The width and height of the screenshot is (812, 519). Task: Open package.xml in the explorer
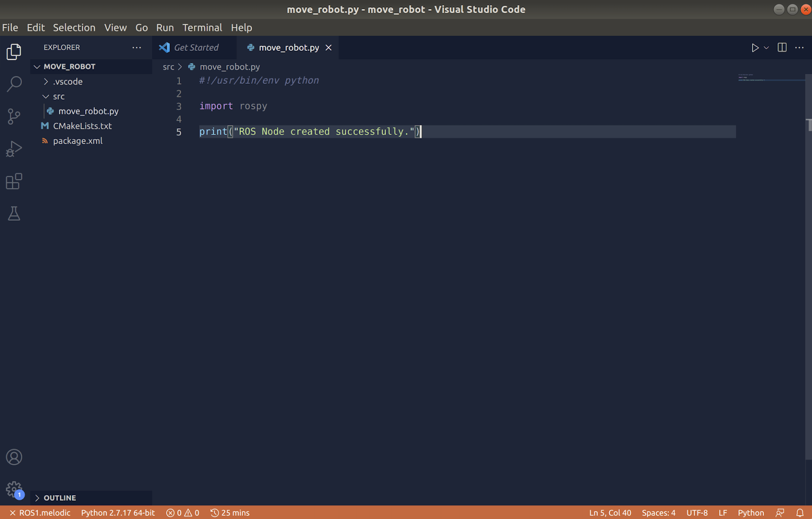[x=91, y=141]
